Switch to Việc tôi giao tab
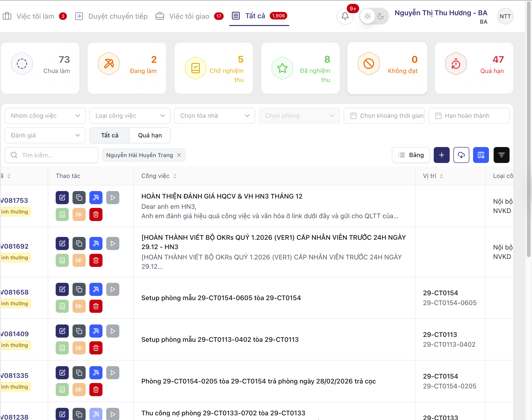Viewport: 532px width, 420px height. [x=189, y=16]
